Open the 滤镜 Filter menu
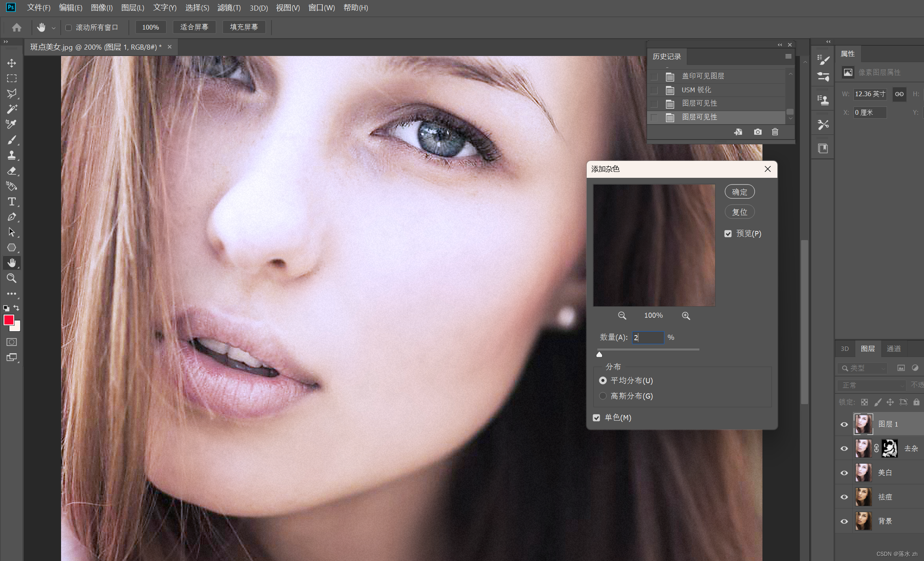This screenshot has height=561, width=924. (229, 7)
